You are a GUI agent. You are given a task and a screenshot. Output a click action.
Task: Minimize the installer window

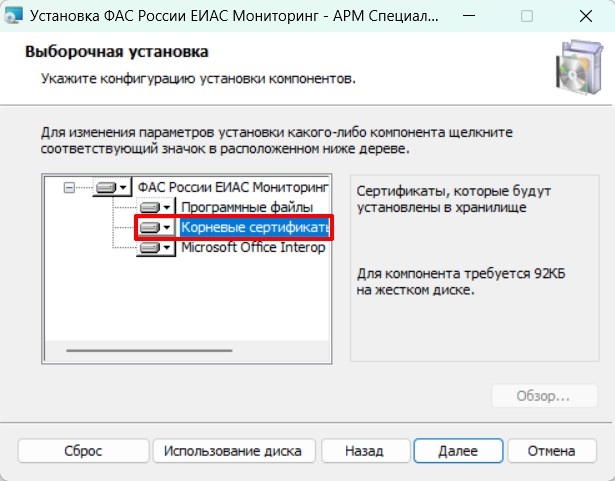click(x=469, y=16)
